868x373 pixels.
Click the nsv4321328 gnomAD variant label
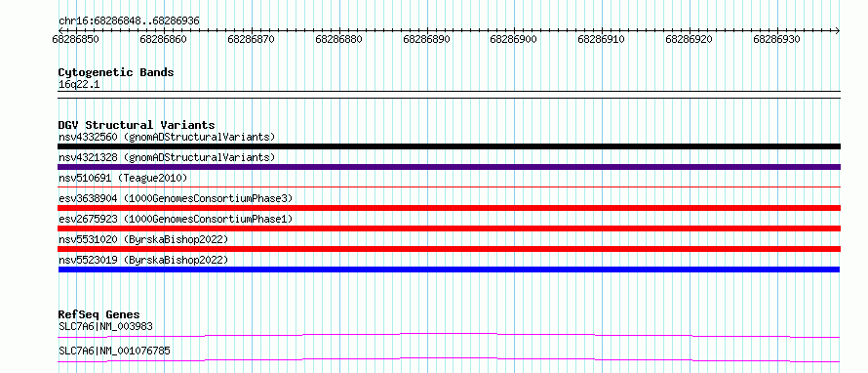pos(167,157)
